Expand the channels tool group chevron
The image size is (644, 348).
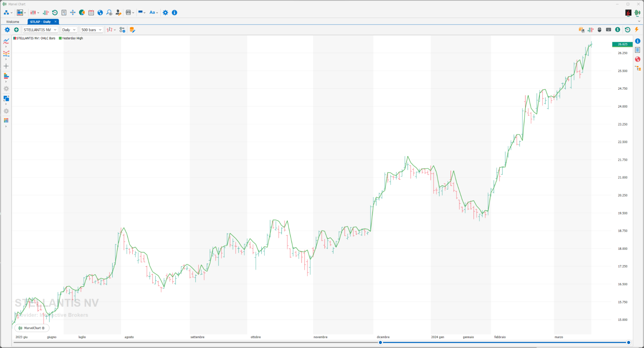click(x=6, y=59)
